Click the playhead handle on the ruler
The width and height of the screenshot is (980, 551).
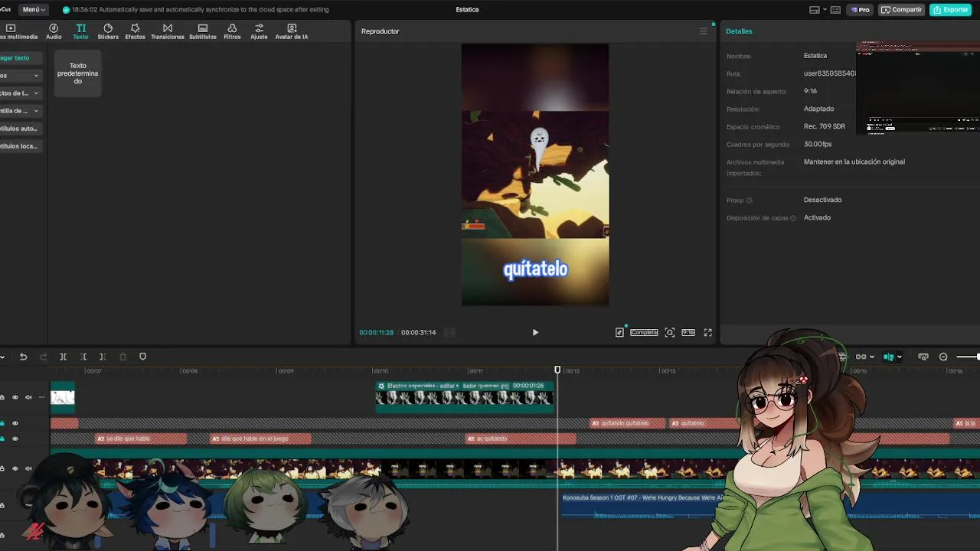click(557, 370)
